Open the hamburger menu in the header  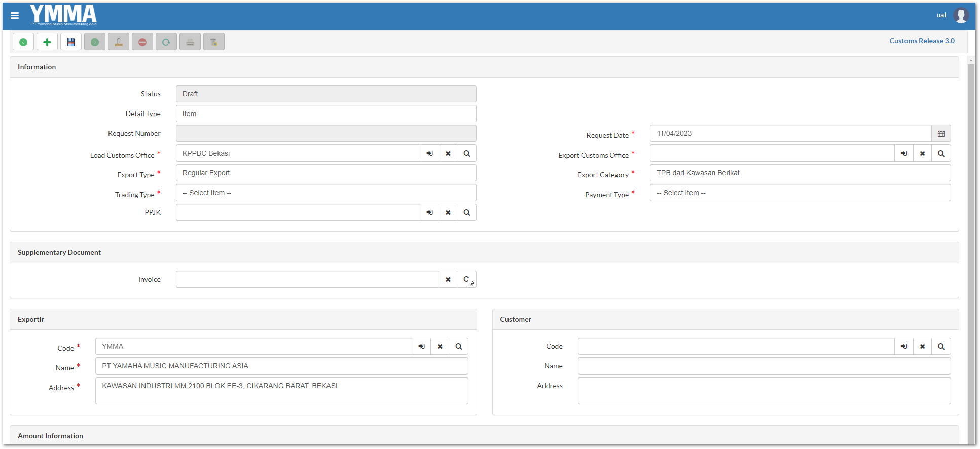(15, 16)
